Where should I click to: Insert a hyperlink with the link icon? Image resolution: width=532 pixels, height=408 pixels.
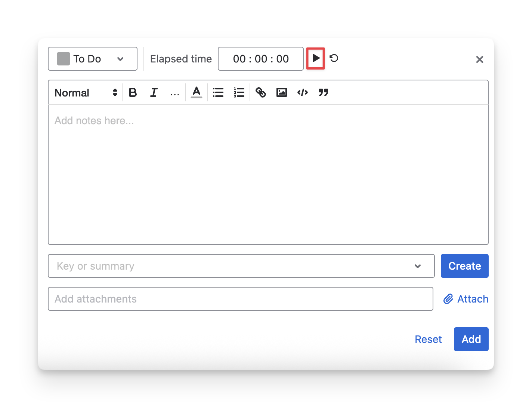point(261,92)
